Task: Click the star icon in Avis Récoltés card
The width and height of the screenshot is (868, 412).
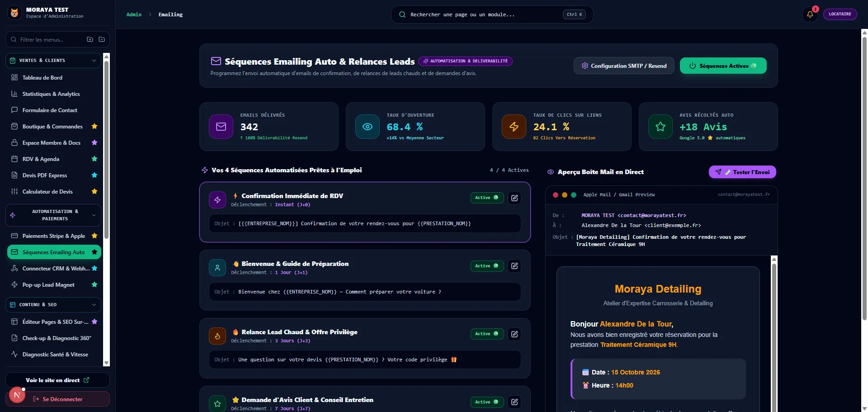Action: tap(660, 127)
